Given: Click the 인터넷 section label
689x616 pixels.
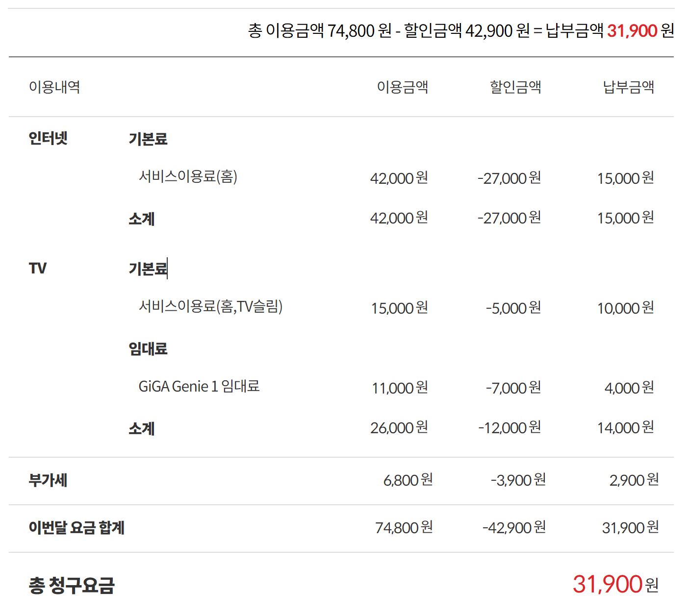Looking at the screenshot, I should click(48, 139).
